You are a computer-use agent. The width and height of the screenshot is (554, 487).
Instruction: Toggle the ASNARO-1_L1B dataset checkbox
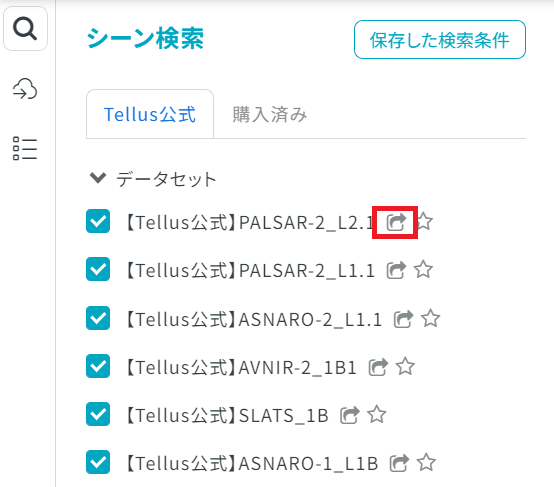coord(98,462)
